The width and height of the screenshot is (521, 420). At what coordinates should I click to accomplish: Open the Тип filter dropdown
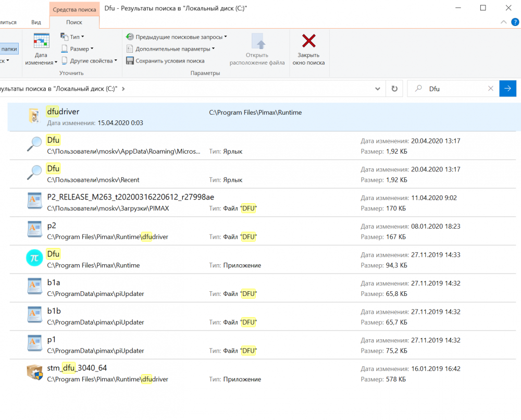click(72, 37)
